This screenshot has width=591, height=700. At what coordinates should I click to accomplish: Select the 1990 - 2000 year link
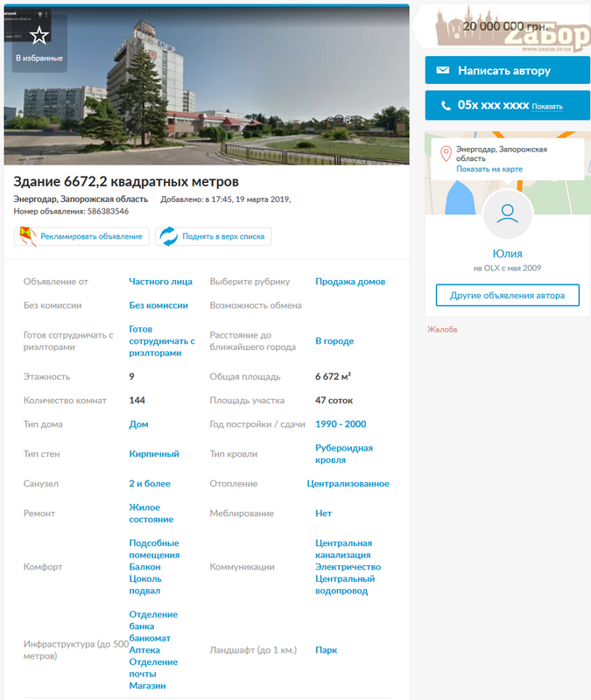[x=341, y=424]
